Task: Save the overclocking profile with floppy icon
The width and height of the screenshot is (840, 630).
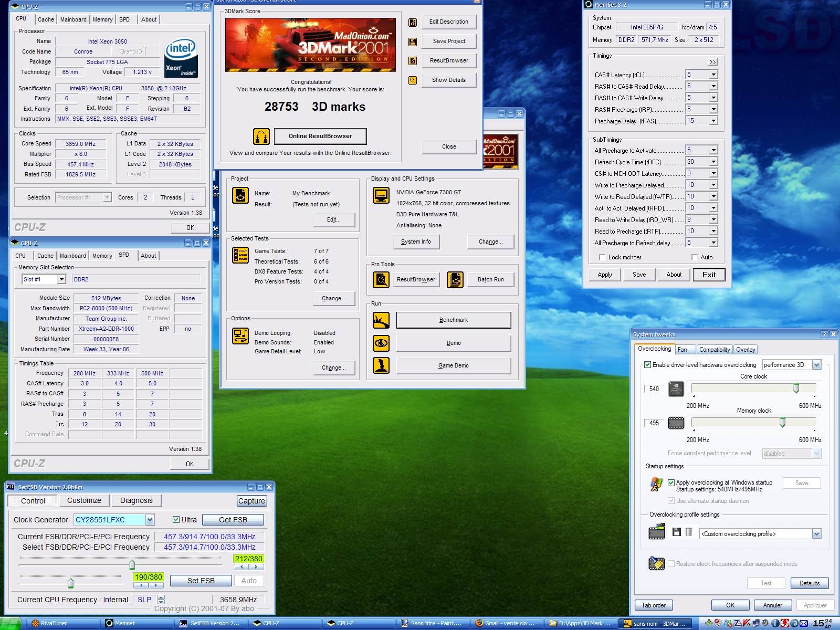Action: click(677, 532)
